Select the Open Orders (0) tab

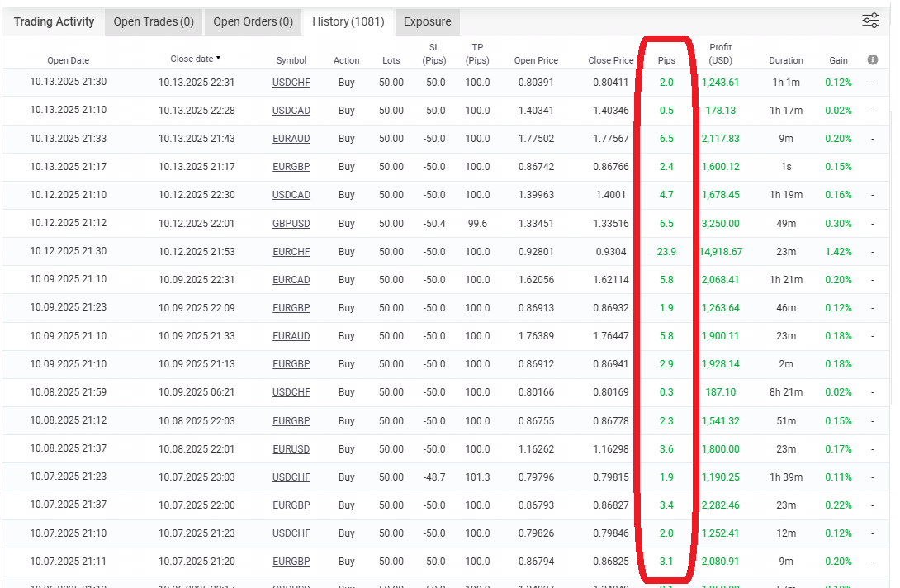(253, 22)
